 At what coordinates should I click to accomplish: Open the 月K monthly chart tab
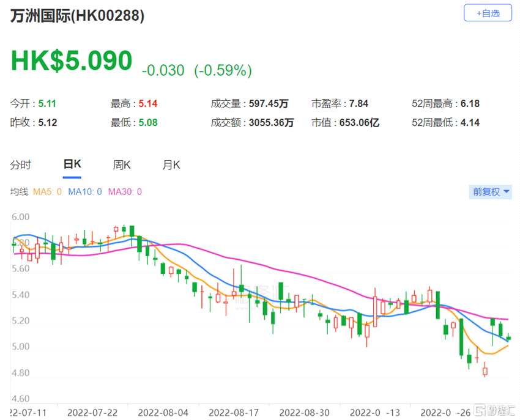point(171,164)
